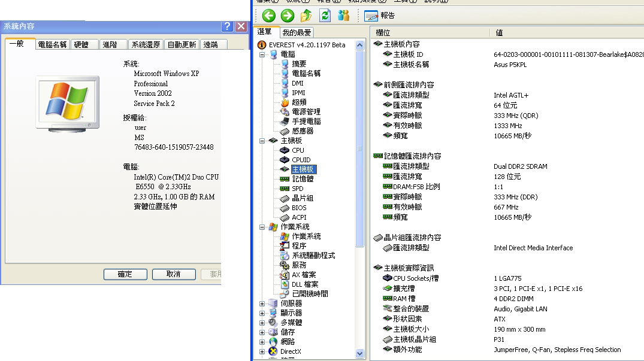644x361 pixels.
Task: Click the green Forward arrow in EVEREST toolbar
Action: point(288,16)
